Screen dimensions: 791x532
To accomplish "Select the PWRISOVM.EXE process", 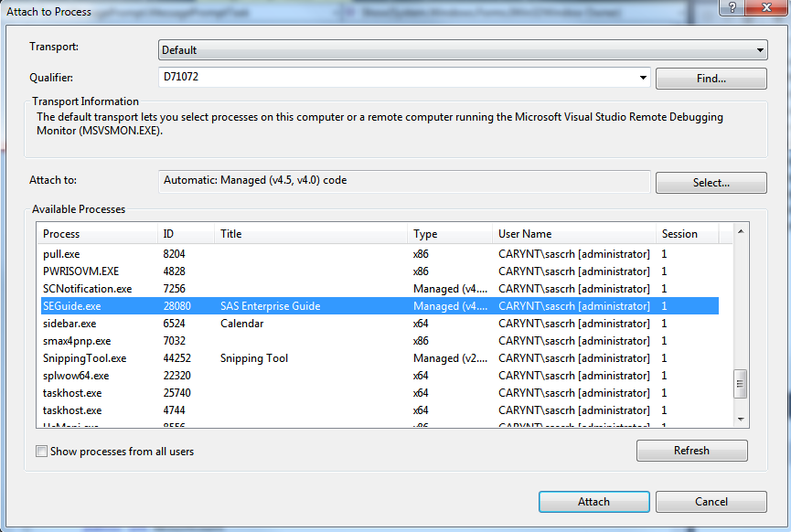I will point(274,271).
